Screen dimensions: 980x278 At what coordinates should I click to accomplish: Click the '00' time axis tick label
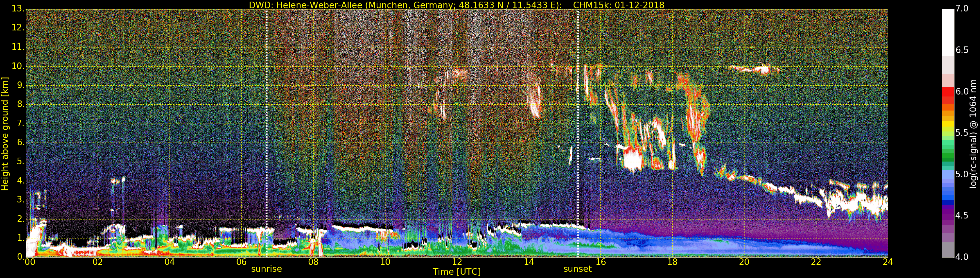point(30,262)
